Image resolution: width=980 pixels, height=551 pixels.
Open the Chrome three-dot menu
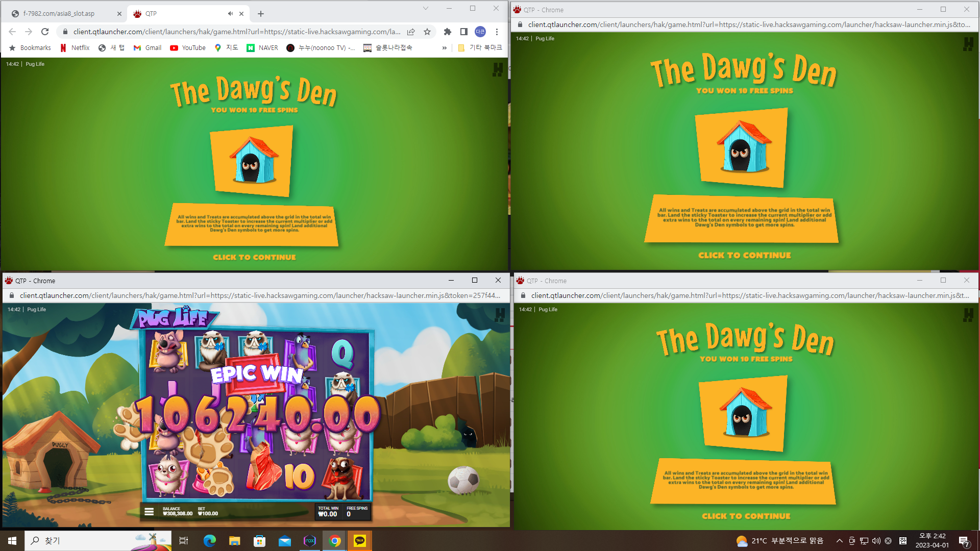pyautogui.click(x=497, y=32)
